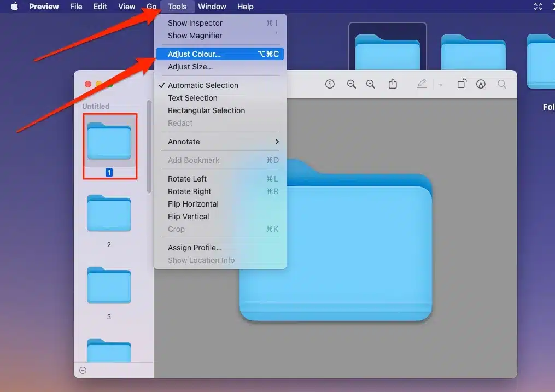Screen dimensions: 555x392
Task: Click the Search magnifier in toolbar
Action: click(x=501, y=84)
